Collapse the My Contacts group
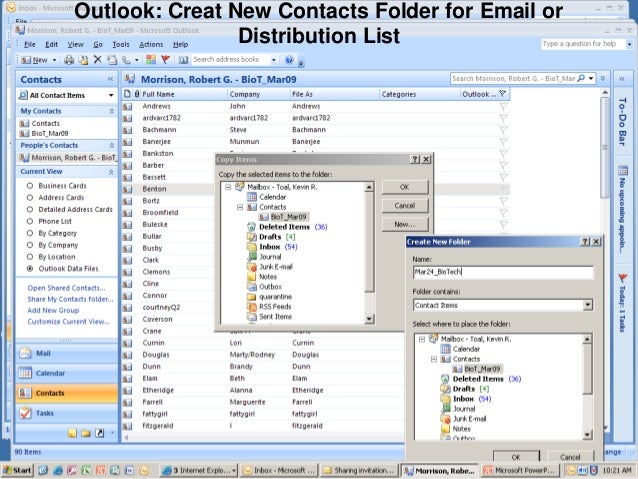Image resolution: width=638 pixels, height=479 pixels. coord(111,111)
